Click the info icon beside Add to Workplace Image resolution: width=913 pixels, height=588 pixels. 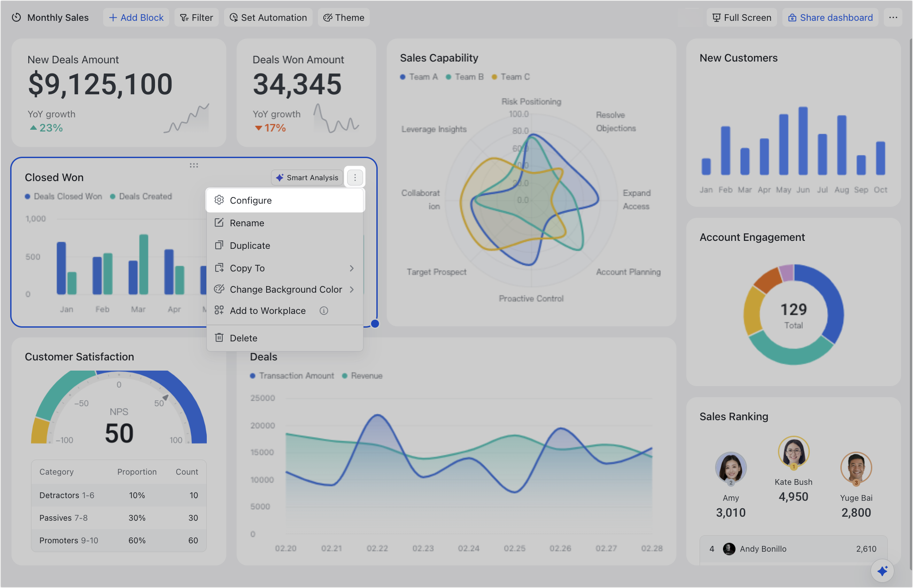[x=324, y=311]
